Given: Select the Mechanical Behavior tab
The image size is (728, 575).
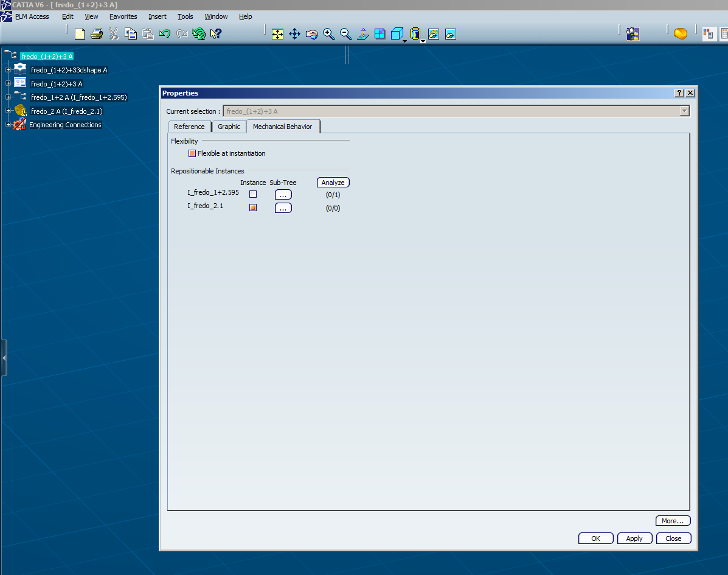Looking at the screenshot, I should (283, 127).
